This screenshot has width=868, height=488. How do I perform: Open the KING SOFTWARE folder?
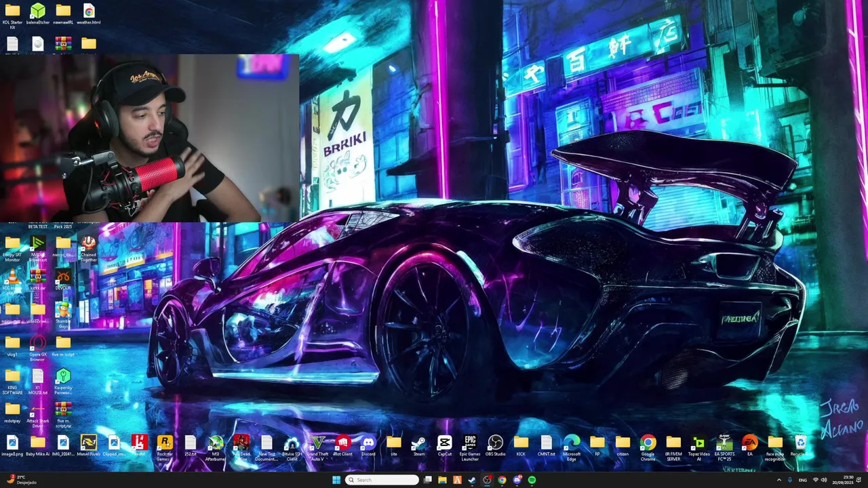12,381
